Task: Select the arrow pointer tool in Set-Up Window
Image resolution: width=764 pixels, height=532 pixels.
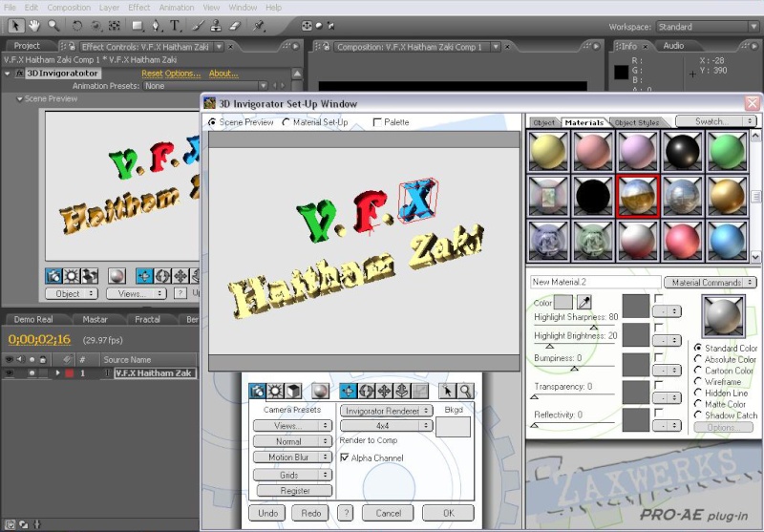Action: tap(447, 391)
